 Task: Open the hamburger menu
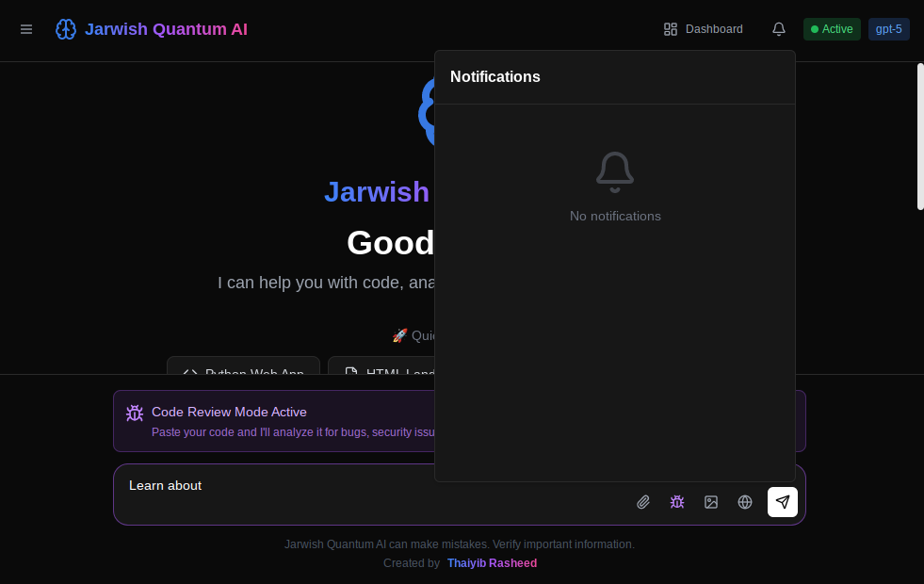point(26,29)
